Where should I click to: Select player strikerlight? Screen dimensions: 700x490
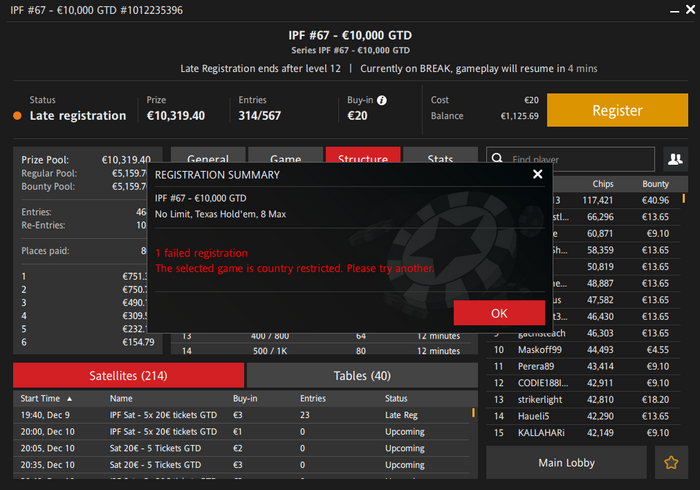(x=584, y=399)
